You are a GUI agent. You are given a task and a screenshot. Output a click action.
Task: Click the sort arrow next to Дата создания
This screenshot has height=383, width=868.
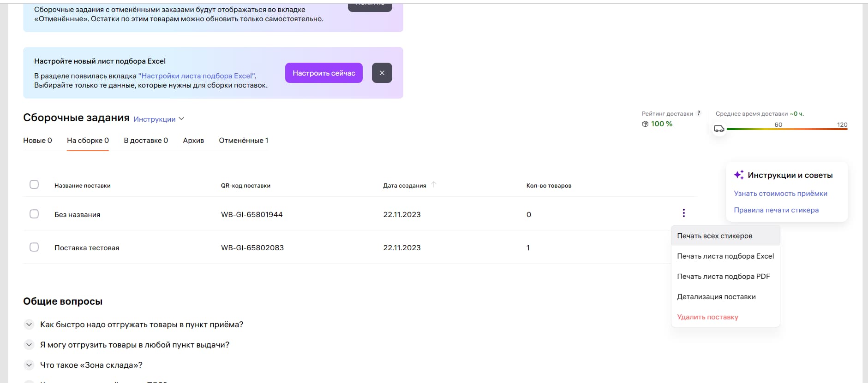(434, 185)
